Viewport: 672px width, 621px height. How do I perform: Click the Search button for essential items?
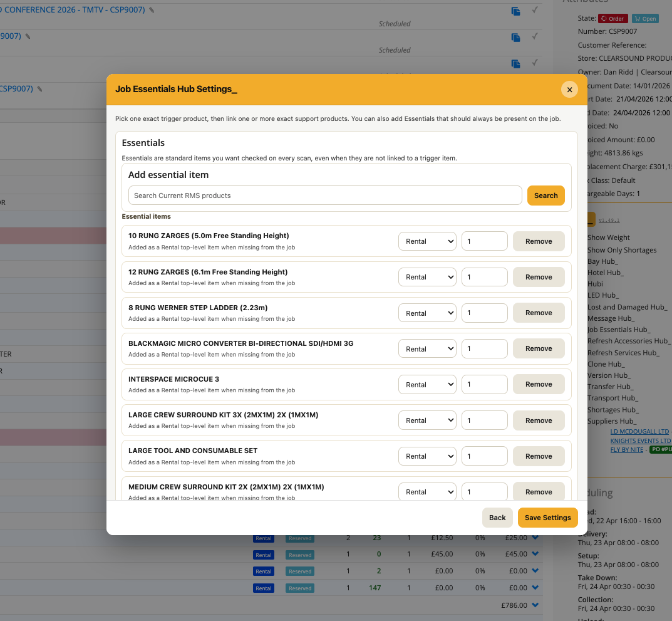point(545,196)
